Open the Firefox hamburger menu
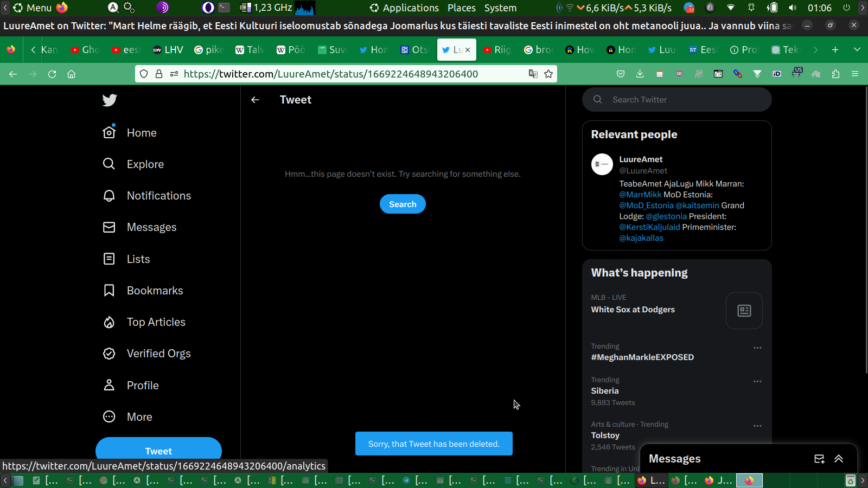The height and width of the screenshot is (488, 868). pyautogui.click(x=855, y=74)
